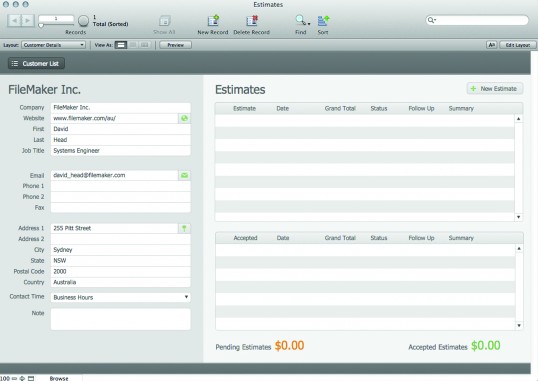
Task: Click the Website field
Action: (115, 118)
